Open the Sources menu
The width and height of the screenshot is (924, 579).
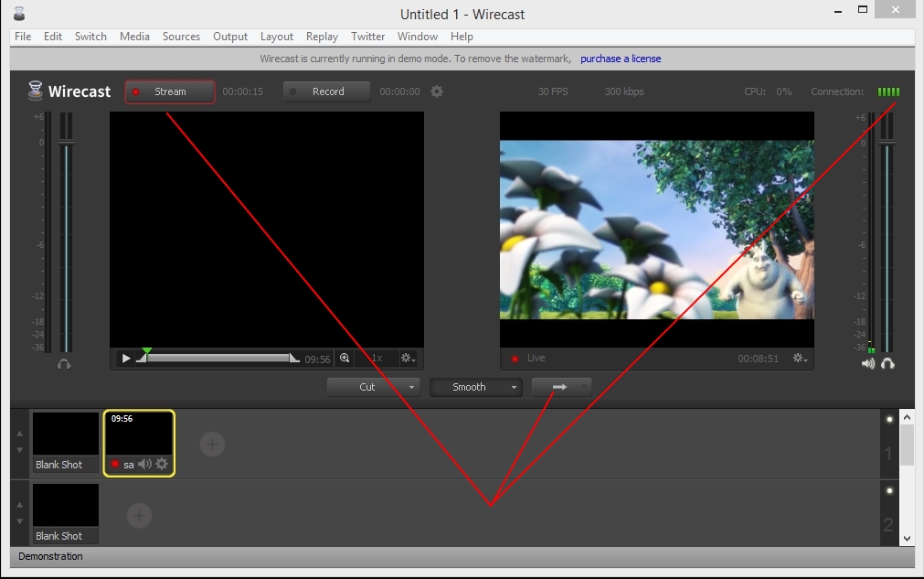[x=181, y=37]
